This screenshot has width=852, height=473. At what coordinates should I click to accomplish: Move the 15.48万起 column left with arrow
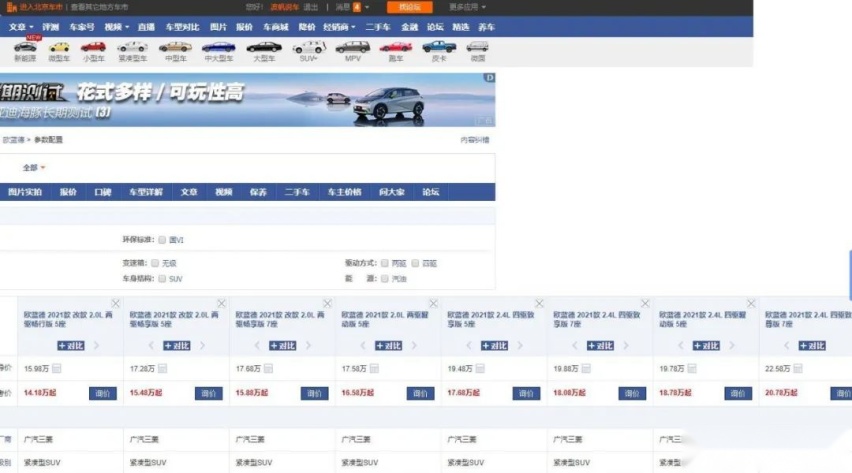pos(151,345)
